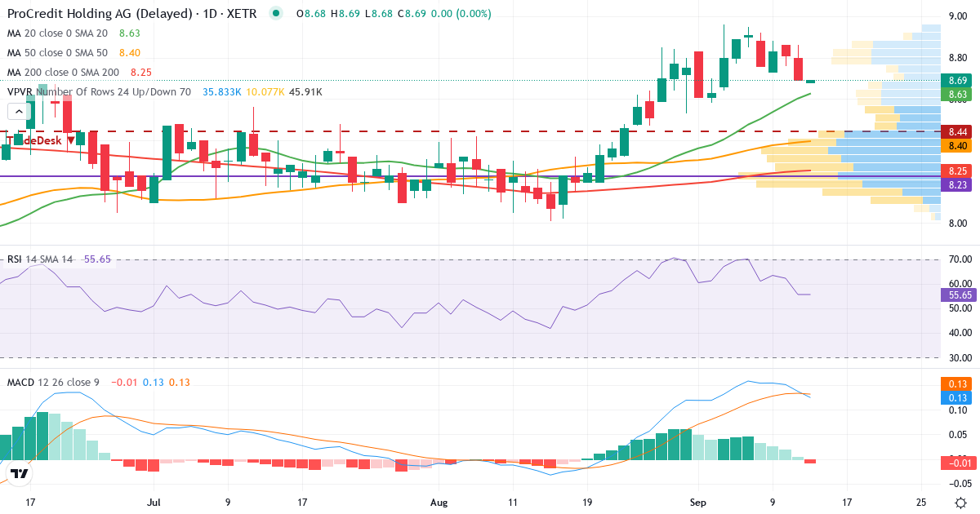Click the dark red 8.44 price label
The image size is (980, 514).
(957, 131)
